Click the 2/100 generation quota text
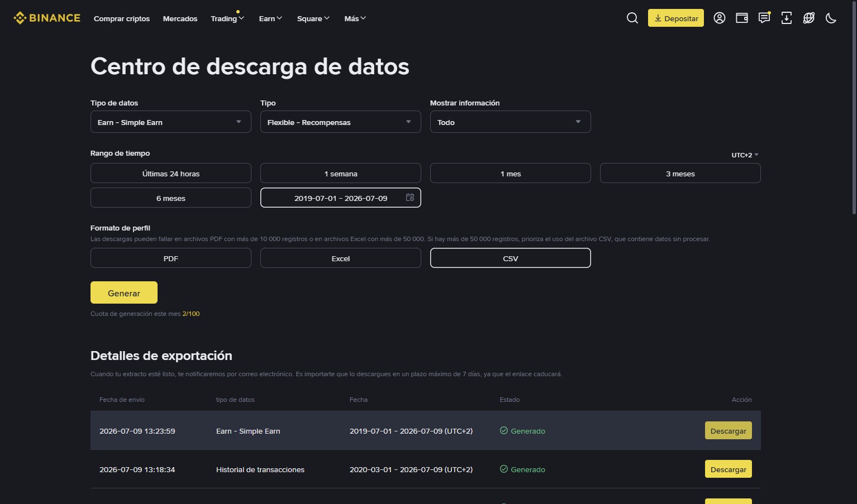This screenshot has width=857, height=504. (x=191, y=314)
